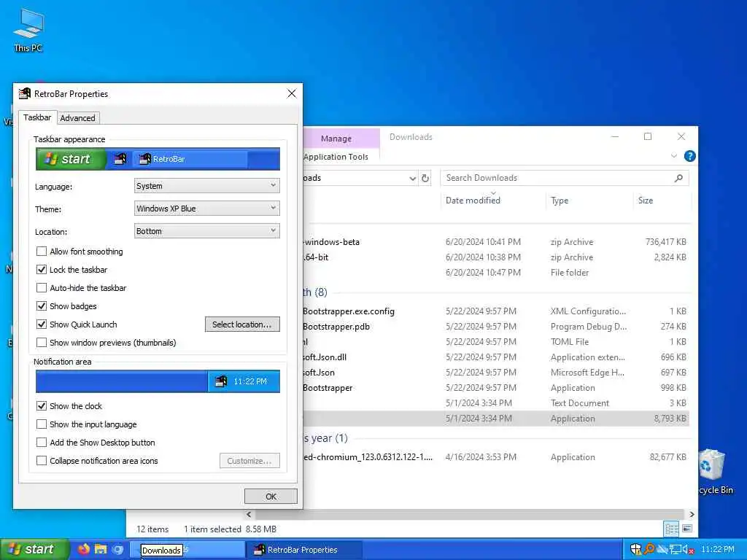Open the Windows start button
The image size is (747, 560).
tap(34, 549)
